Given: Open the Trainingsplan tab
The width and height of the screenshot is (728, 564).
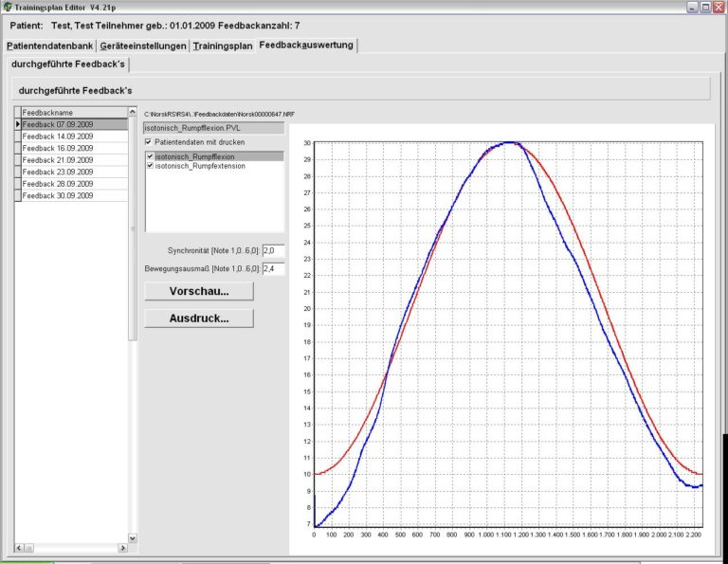Looking at the screenshot, I should tap(223, 45).
